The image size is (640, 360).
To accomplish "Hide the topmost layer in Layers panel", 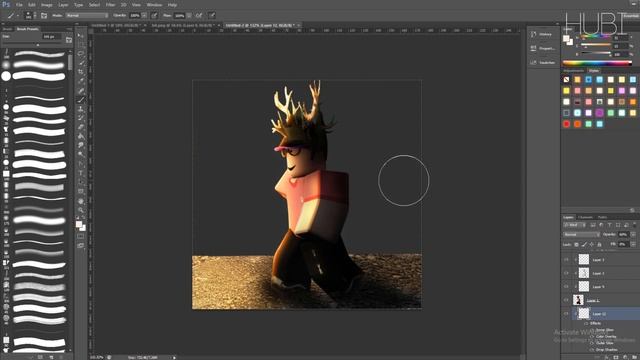I will 566,260.
